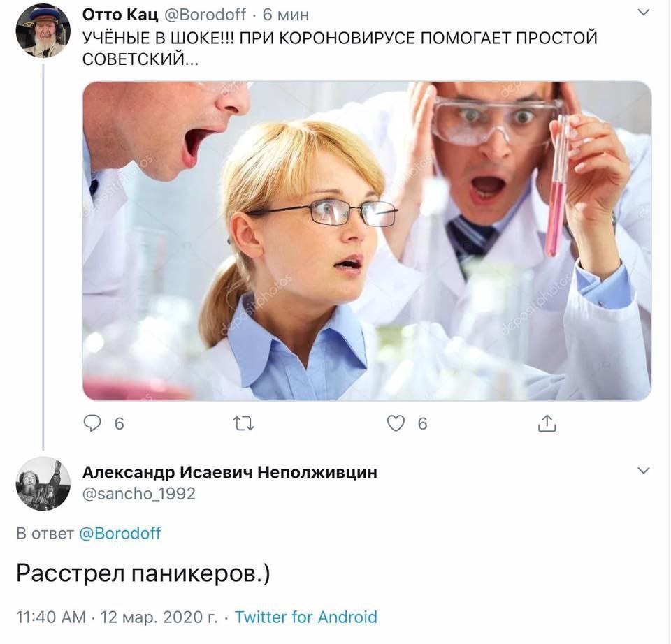This screenshot has width=671, height=644.
Task: Open the @Borodoff mention link in reply
Action: [x=120, y=533]
